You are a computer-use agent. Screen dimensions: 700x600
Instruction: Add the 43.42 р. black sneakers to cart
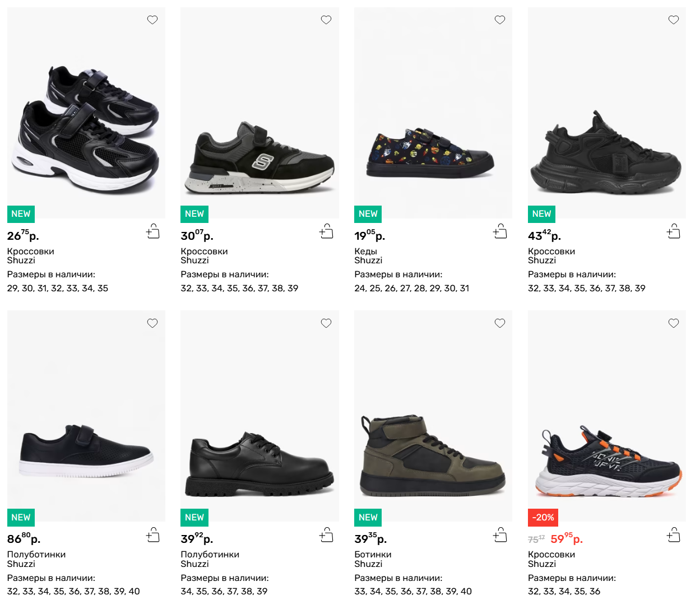click(674, 231)
